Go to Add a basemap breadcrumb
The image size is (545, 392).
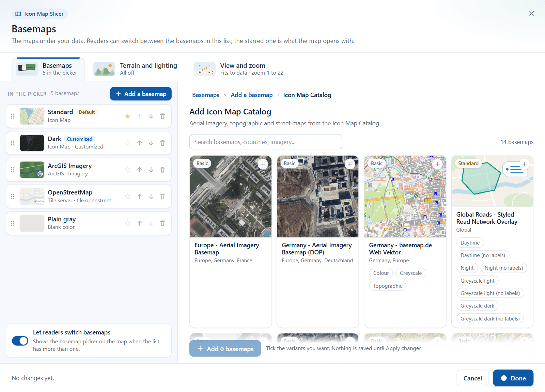252,95
